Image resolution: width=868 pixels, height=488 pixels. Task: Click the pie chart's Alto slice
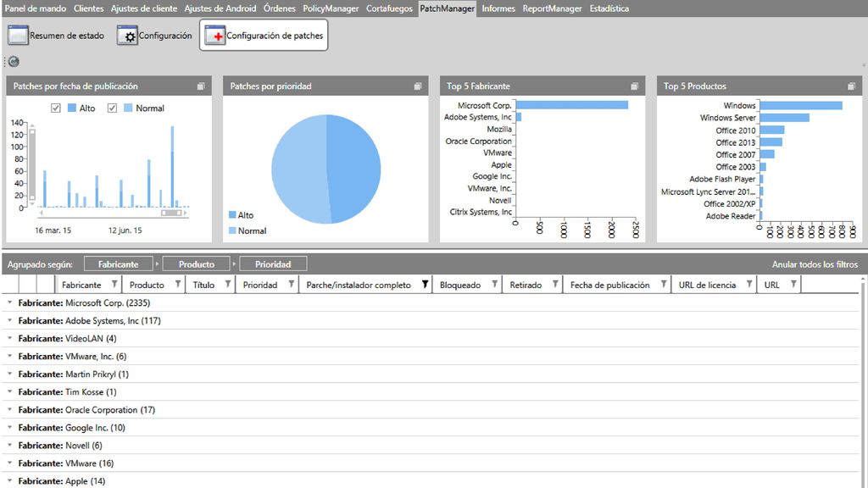354,169
